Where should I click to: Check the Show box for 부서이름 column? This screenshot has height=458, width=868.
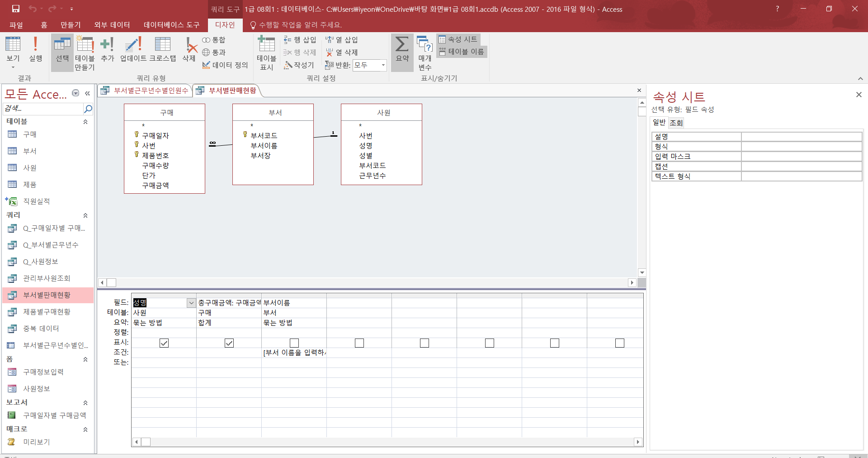294,343
